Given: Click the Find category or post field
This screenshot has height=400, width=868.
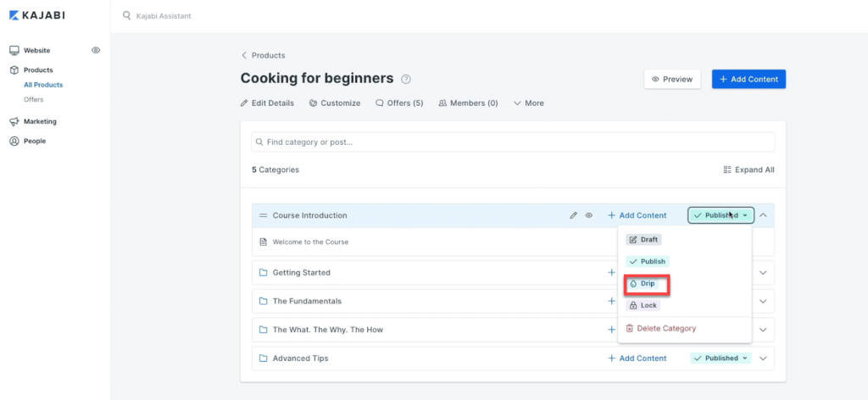Looking at the screenshot, I should pyautogui.click(x=513, y=142).
